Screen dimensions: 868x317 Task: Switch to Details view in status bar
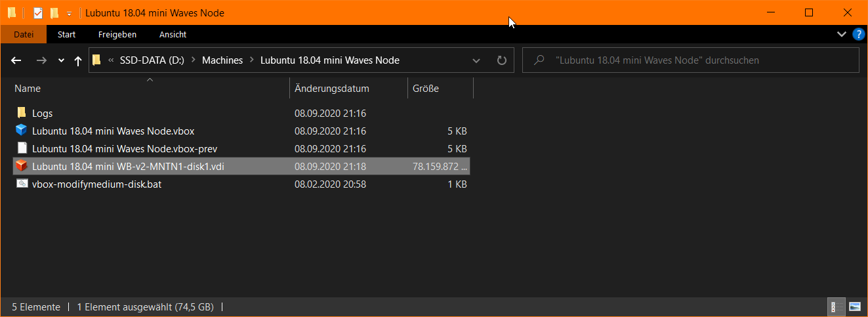[x=837, y=306]
